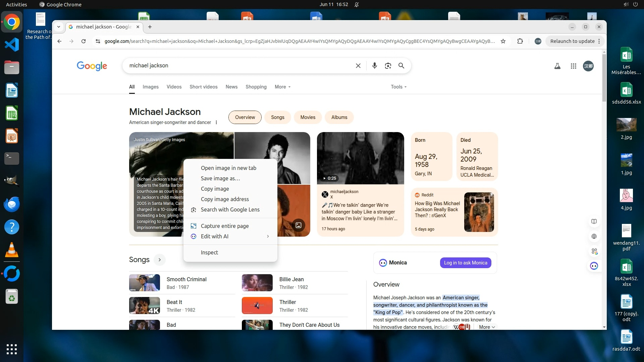
Task: Select the Songs filter chip
Action: pos(277,117)
